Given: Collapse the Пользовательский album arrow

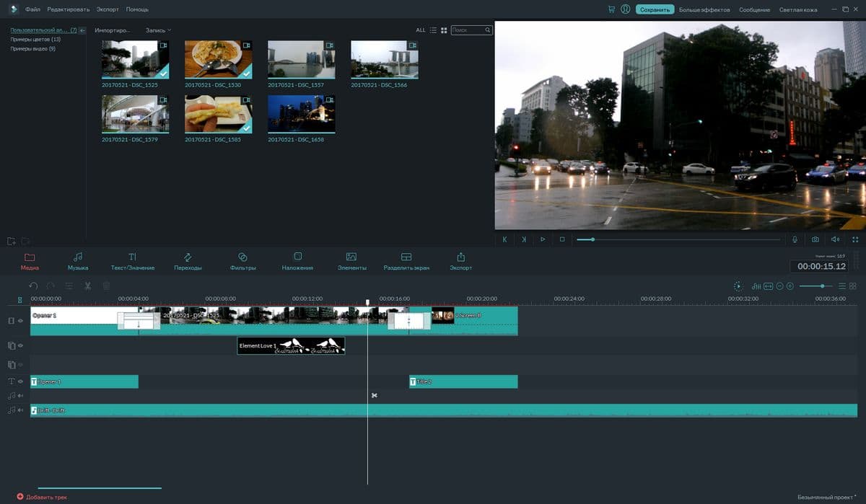Looking at the screenshot, I should coord(82,30).
